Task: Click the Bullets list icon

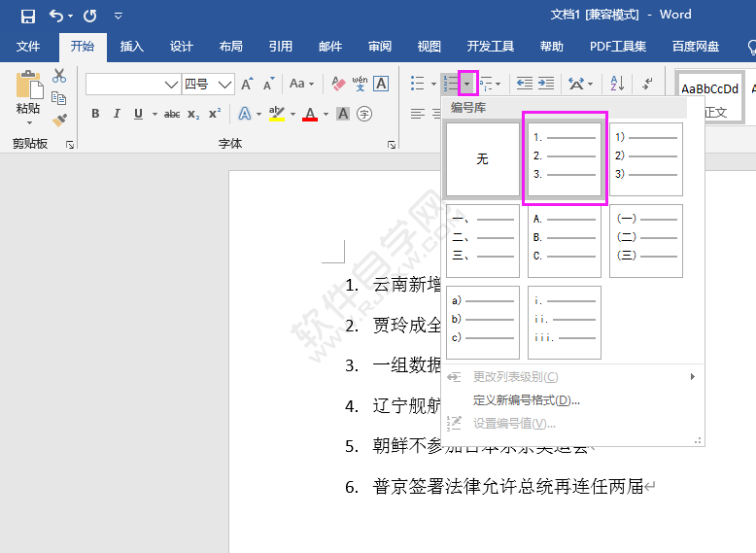Action: (418, 84)
